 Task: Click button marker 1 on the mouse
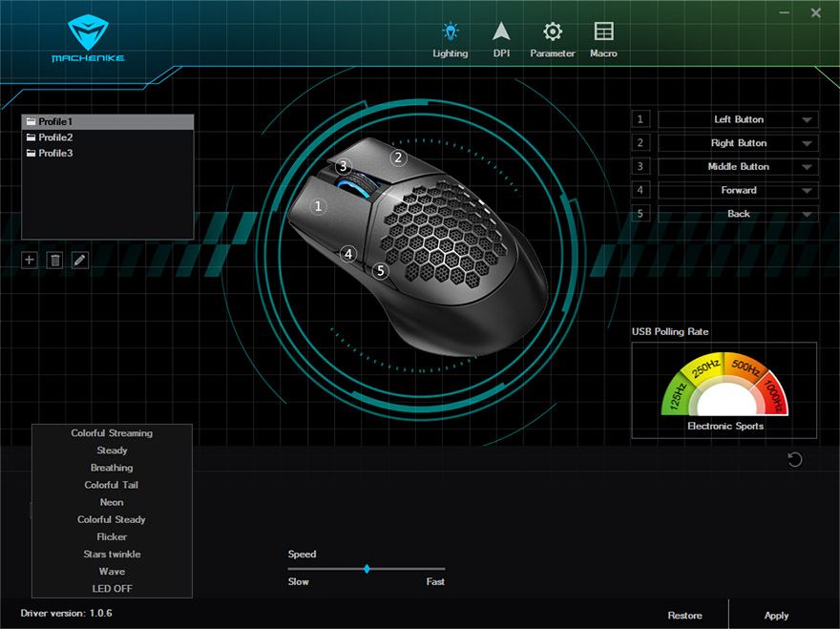318,206
